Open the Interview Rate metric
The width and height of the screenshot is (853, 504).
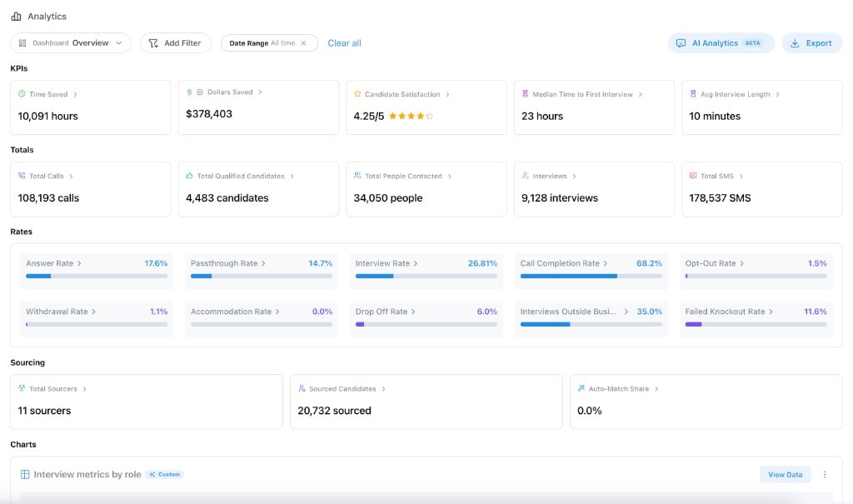coord(426,271)
